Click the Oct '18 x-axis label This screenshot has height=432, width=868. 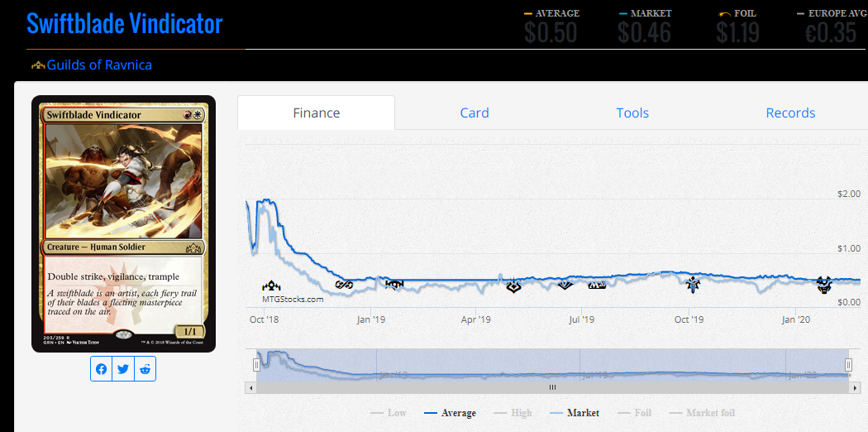pos(264,319)
